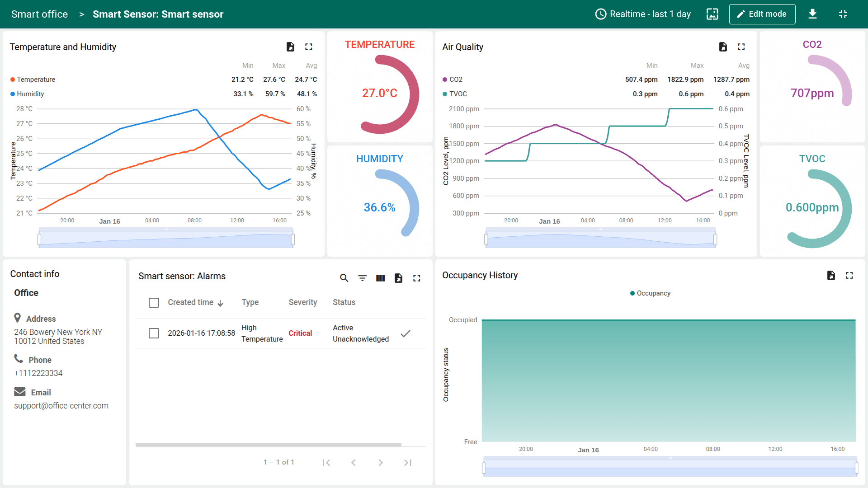Open Realtime - last 1 day time window
Screen dimensions: 868x488
point(643,14)
